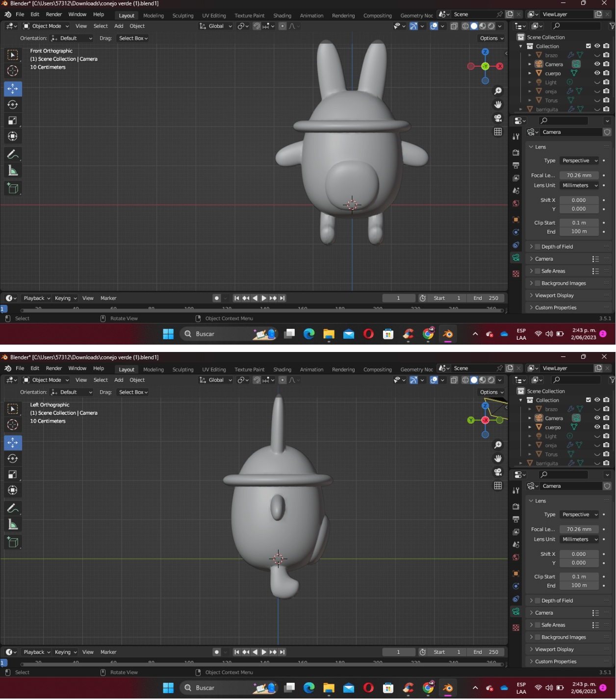Select the Measure tool in the Left Orthographic viewport
The width and height of the screenshot is (616, 700).
[13, 525]
